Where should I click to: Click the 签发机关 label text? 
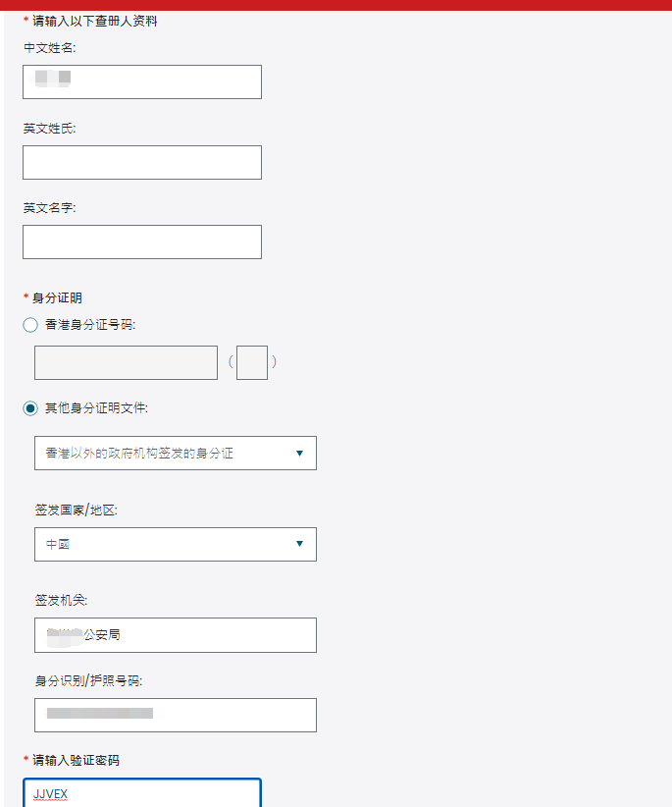[x=61, y=600]
